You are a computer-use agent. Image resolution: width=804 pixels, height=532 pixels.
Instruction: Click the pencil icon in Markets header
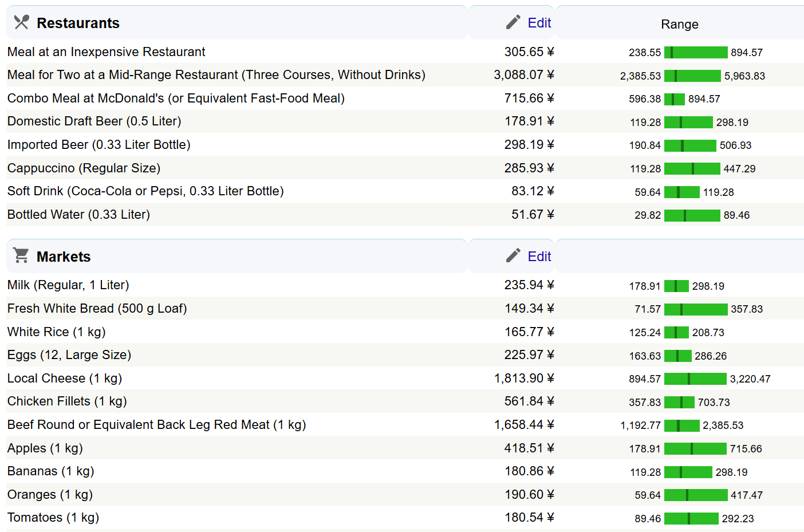pyautogui.click(x=513, y=255)
